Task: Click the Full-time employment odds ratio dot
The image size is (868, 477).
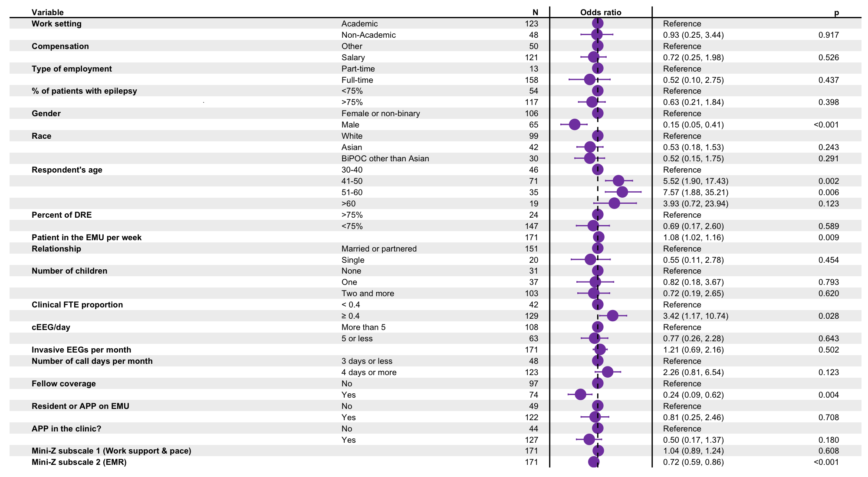Action: (589, 79)
